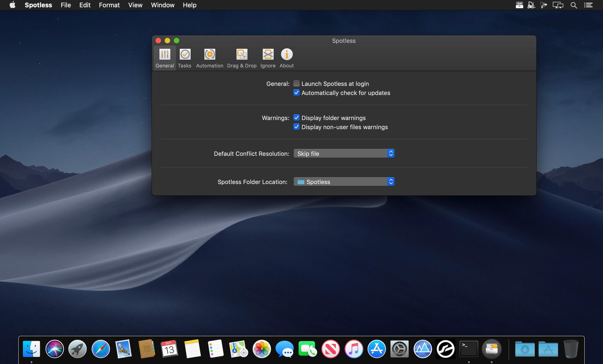Open Notification Center list icon
The image size is (603, 364).
[x=588, y=5]
